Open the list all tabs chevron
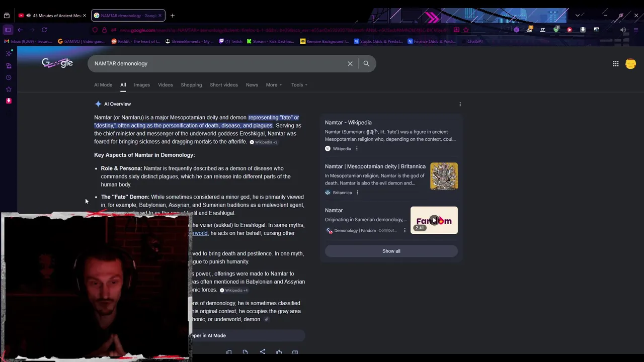Viewport: 644px width, 362px height. tap(577, 16)
